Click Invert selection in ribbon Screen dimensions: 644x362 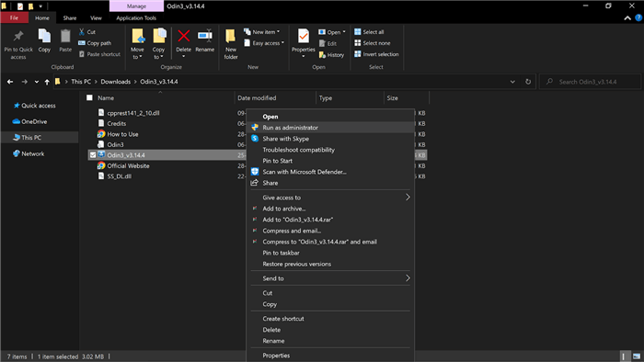pyautogui.click(x=376, y=54)
